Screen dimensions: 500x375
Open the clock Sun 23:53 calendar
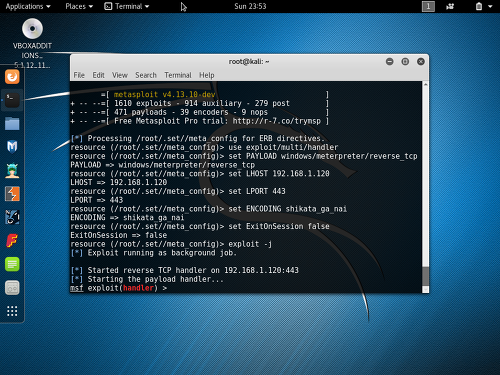250,6
